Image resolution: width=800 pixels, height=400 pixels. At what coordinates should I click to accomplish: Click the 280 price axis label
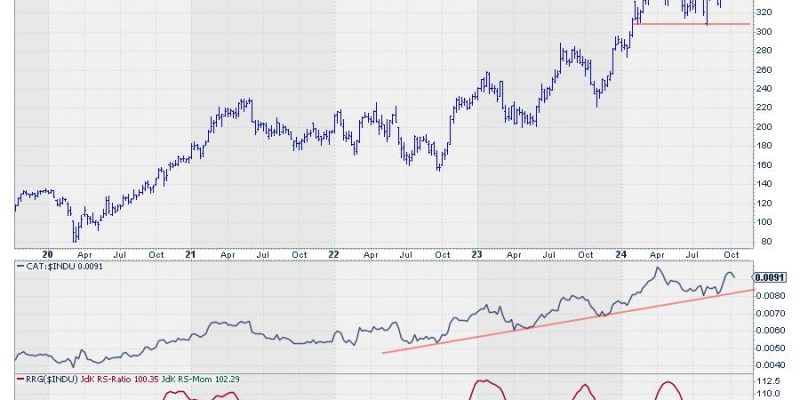[x=765, y=51]
